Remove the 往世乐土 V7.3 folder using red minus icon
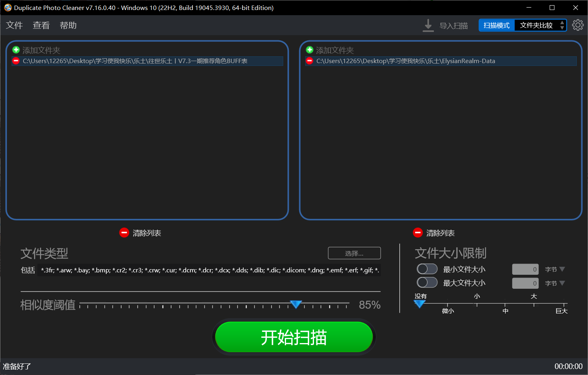The width and height of the screenshot is (588, 375). click(x=16, y=61)
